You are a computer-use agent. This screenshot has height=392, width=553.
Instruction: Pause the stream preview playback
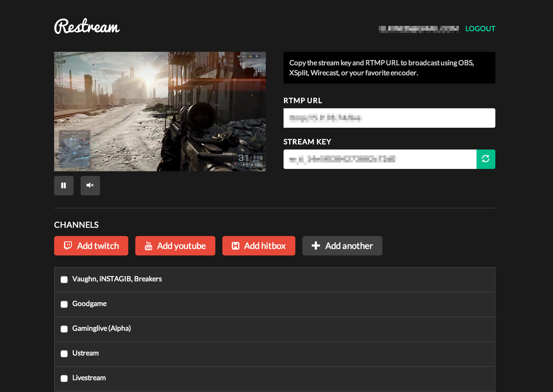[64, 185]
